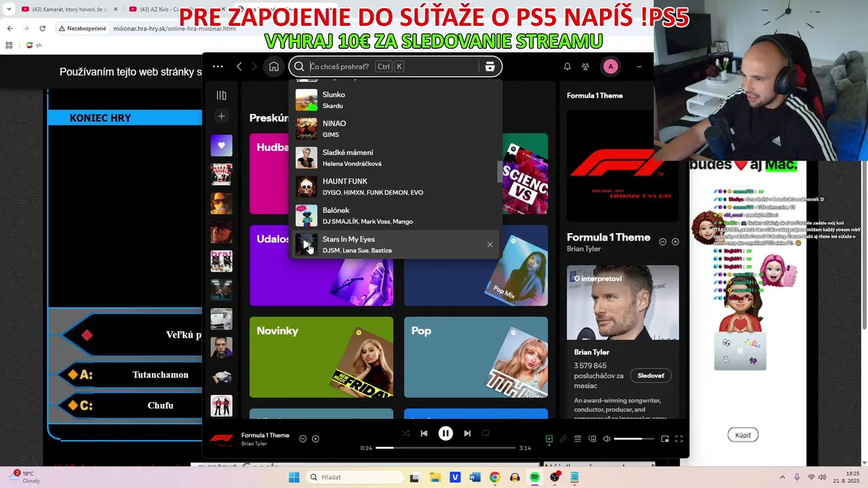Open Your Library icon in sidebar
Image resolution: width=868 pixels, height=488 pixels.
(x=221, y=96)
